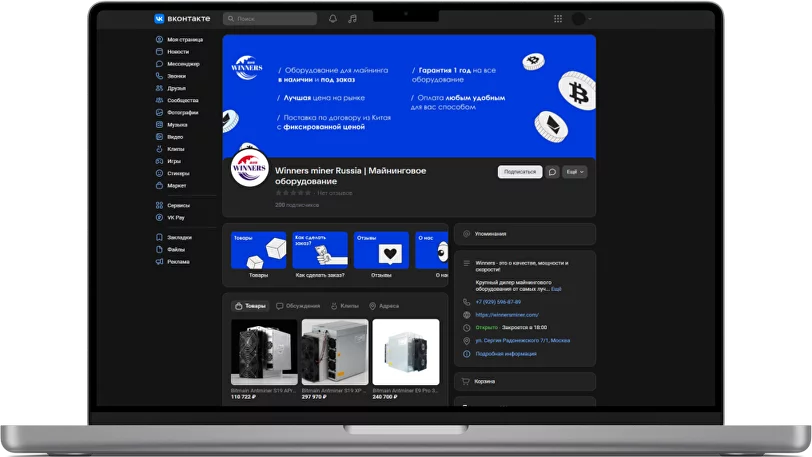Click the cover banner image

[409, 96]
